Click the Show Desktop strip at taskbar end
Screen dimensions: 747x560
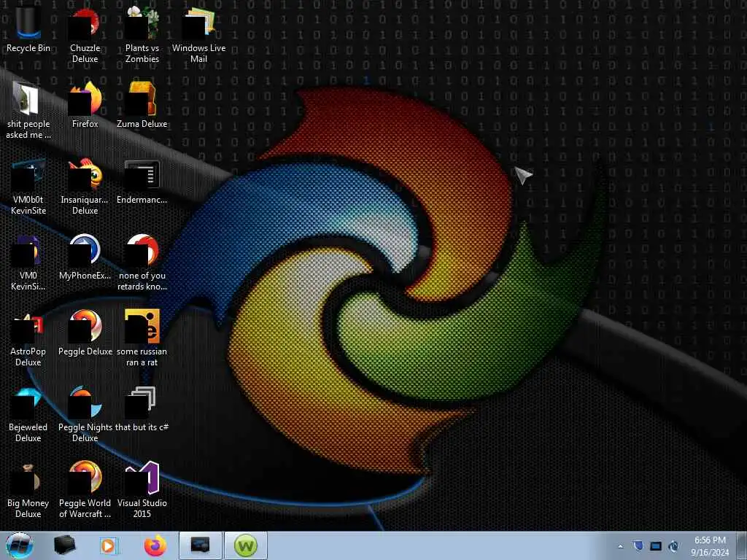point(741,545)
